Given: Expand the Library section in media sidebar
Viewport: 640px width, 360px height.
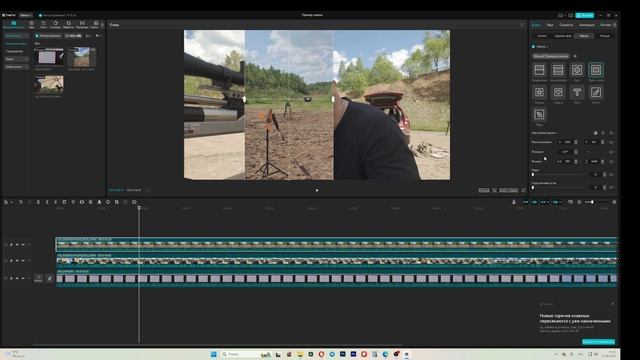Looking at the screenshot, I should pos(16,67).
